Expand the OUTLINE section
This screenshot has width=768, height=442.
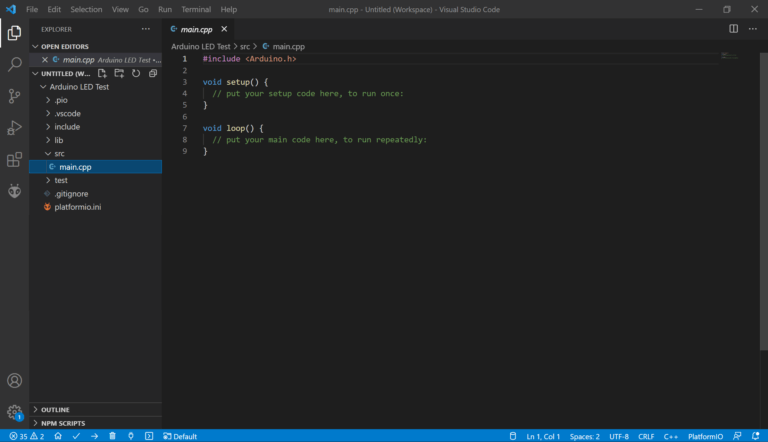coord(55,410)
